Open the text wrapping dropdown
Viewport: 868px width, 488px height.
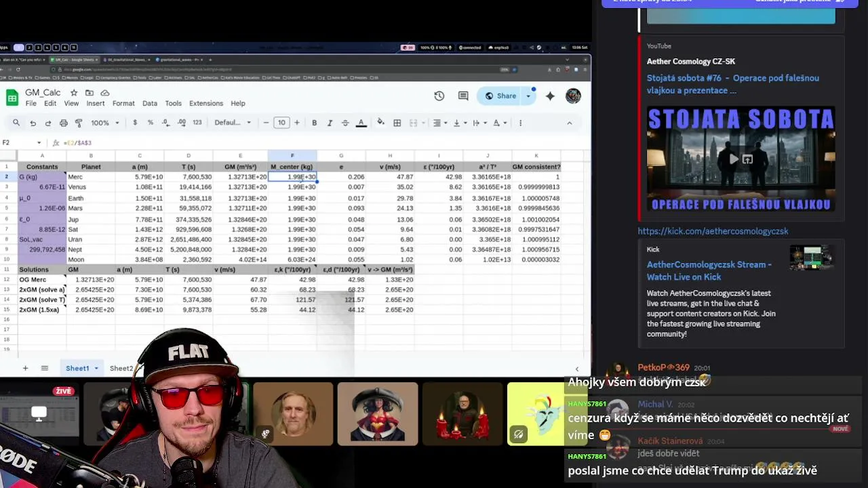[x=479, y=123]
